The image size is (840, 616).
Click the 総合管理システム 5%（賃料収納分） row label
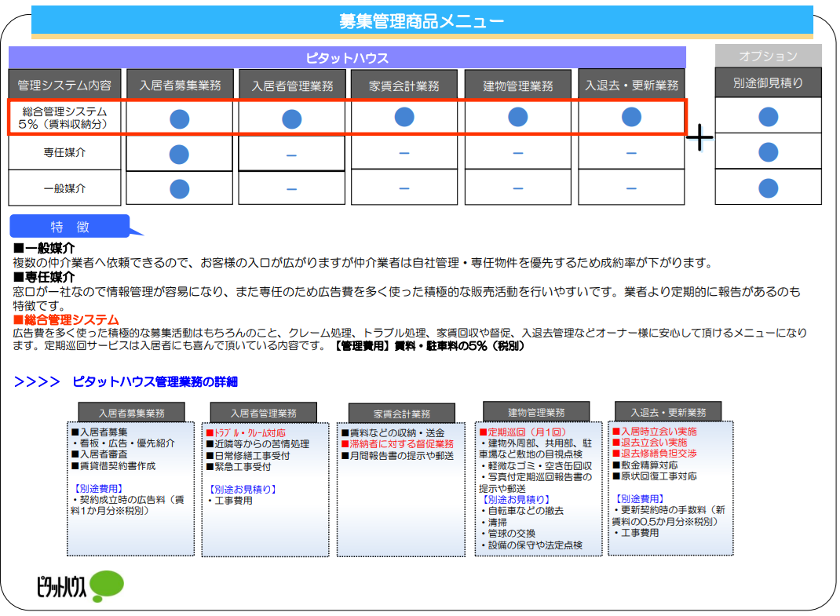64,118
